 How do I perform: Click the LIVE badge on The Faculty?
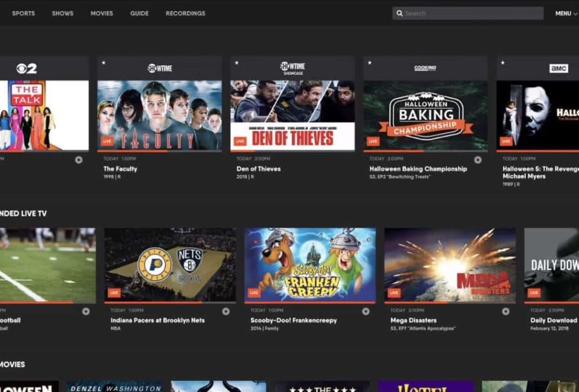[x=107, y=141]
